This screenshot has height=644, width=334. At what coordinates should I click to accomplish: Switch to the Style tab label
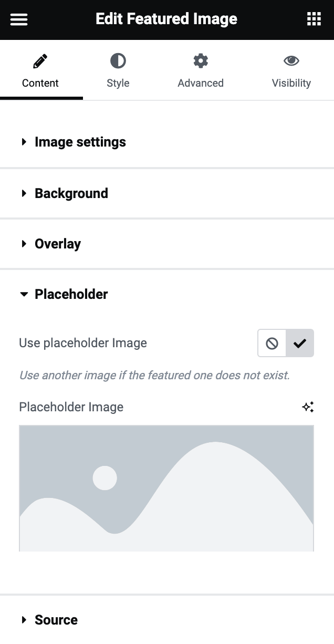[x=118, y=83]
